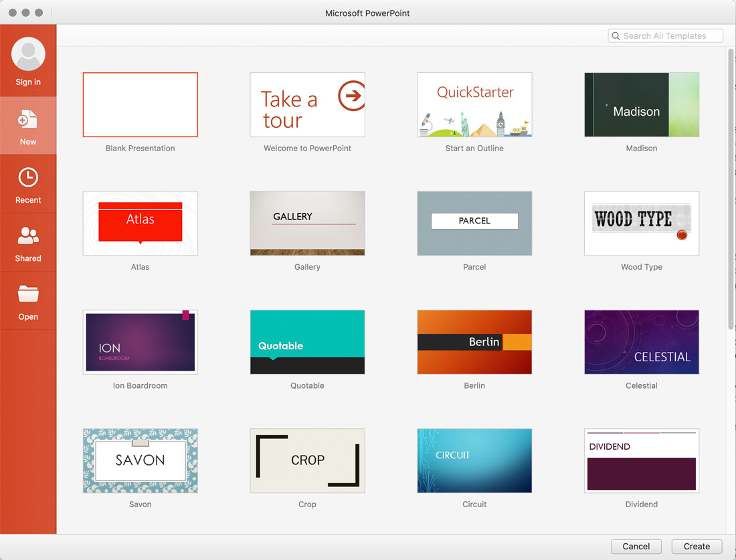Click the Create button
The image size is (736, 560).
coord(696,546)
